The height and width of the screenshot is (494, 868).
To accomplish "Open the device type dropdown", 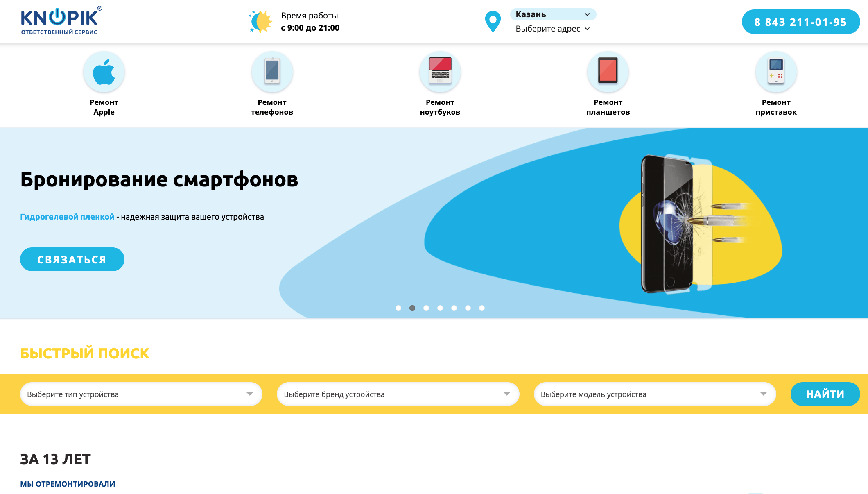I will 141,394.
